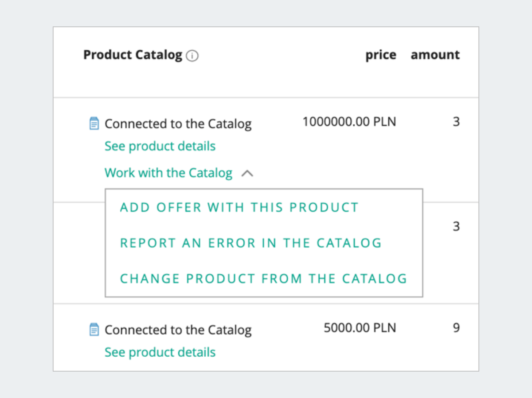Click the document icon in the 1000000.00 PLN row
The image size is (532, 398).
click(94, 123)
